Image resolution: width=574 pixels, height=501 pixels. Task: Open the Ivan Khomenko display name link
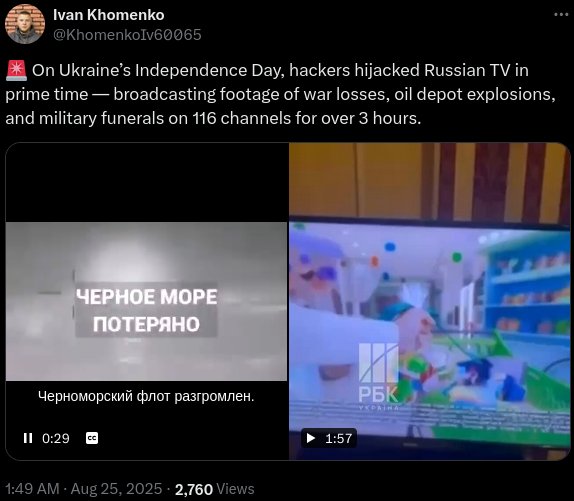[109, 15]
